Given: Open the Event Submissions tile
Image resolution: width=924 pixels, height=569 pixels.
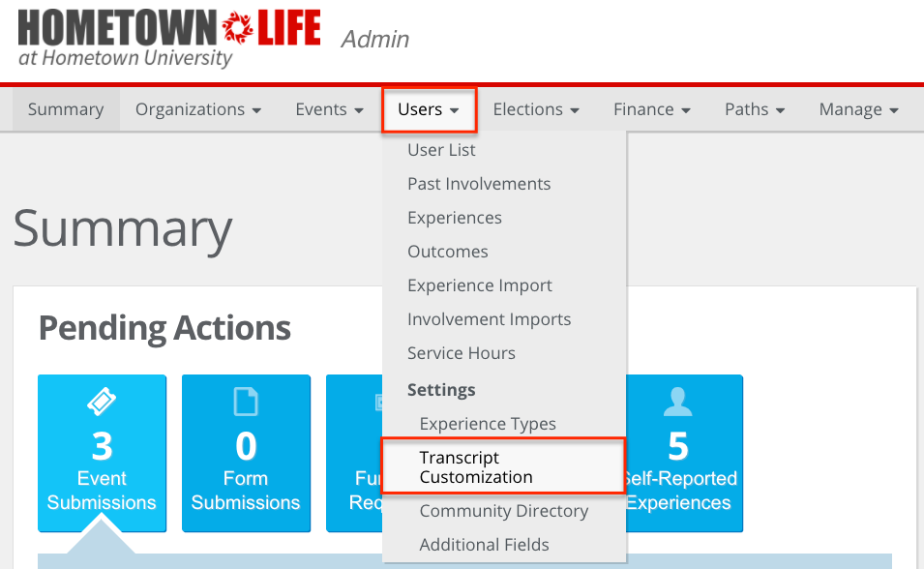Looking at the screenshot, I should pyautogui.click(x=102, y=453).
